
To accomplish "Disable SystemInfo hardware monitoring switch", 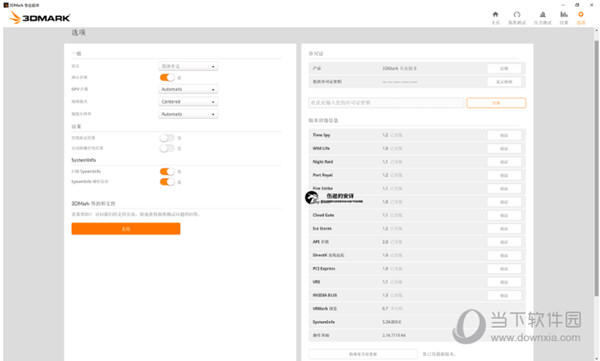I will (167, 182).
